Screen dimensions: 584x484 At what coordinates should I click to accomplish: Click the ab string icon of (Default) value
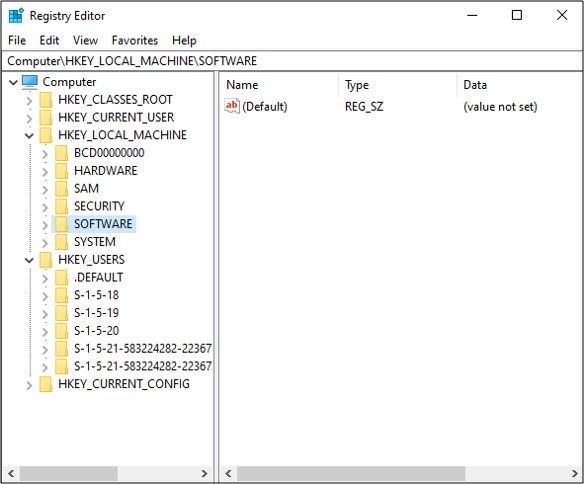point(232,106)
